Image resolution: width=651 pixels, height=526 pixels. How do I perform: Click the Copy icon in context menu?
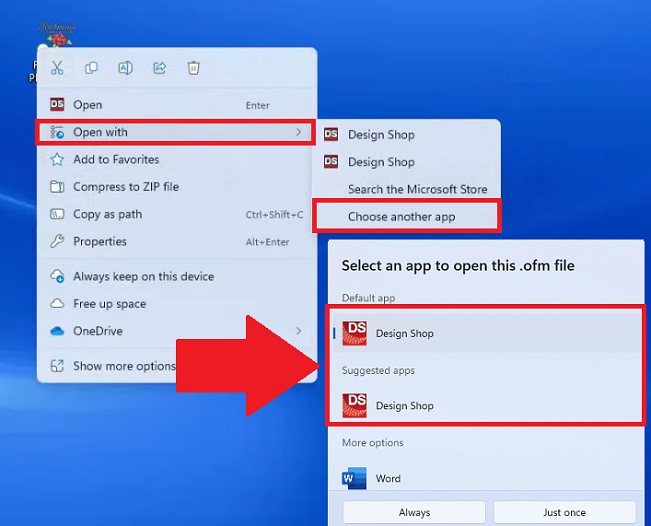pyautogui.click(x=91, y=68)
